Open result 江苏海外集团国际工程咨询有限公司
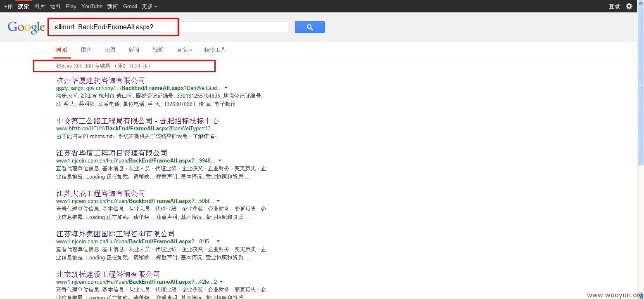The width and height of the screenshot is (644, 299). 116,234
